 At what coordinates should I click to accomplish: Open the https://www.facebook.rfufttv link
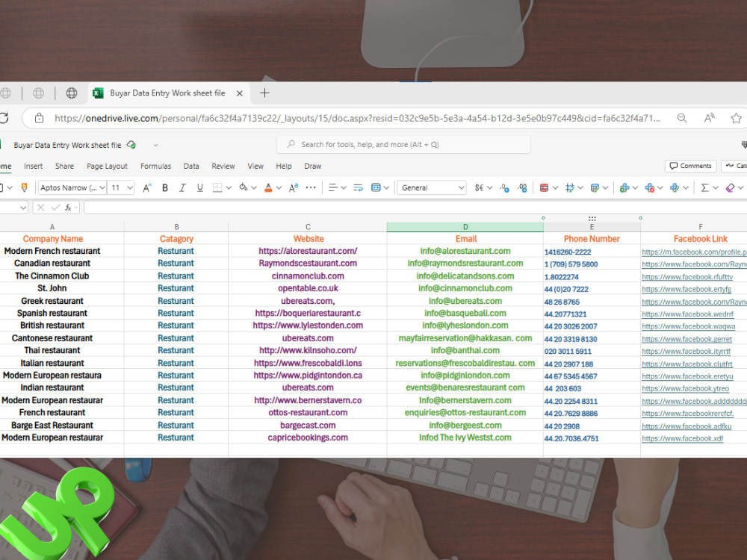pos(687,277)
